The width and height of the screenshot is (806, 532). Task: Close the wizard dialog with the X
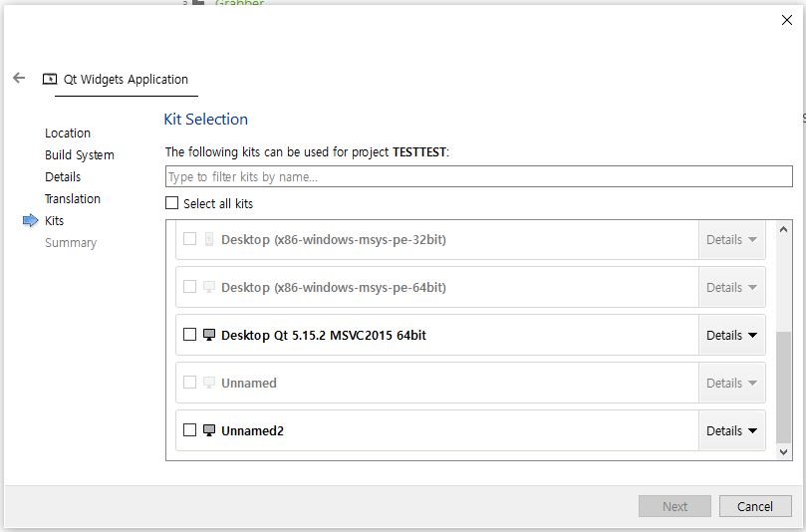click(x=787, y=20)
